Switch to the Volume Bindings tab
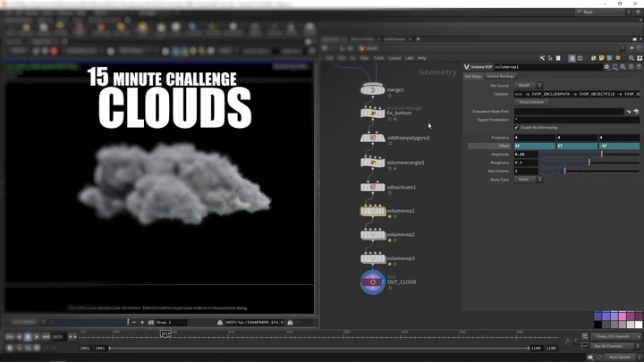 coord(500,76)
